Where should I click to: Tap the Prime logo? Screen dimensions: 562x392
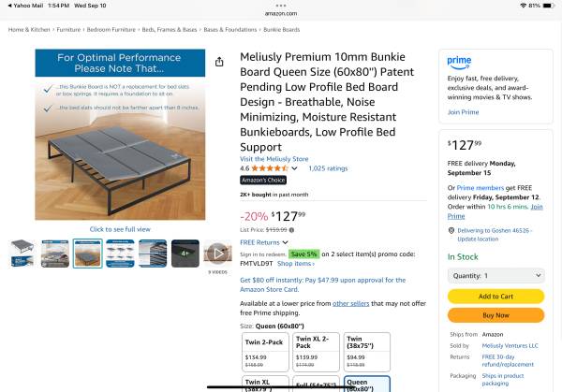(x=459, y=61)
